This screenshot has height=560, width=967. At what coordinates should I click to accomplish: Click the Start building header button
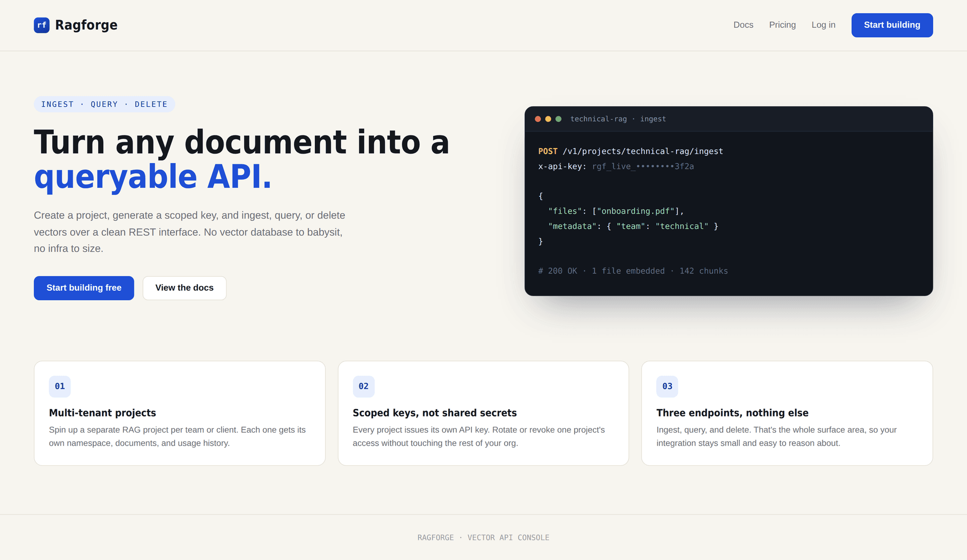[892, 25]
